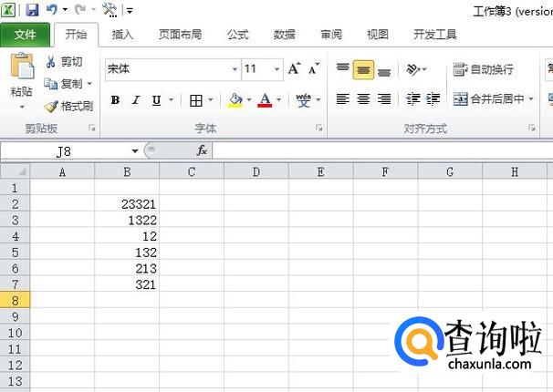Click the 复制 (Copy) button

64,84
